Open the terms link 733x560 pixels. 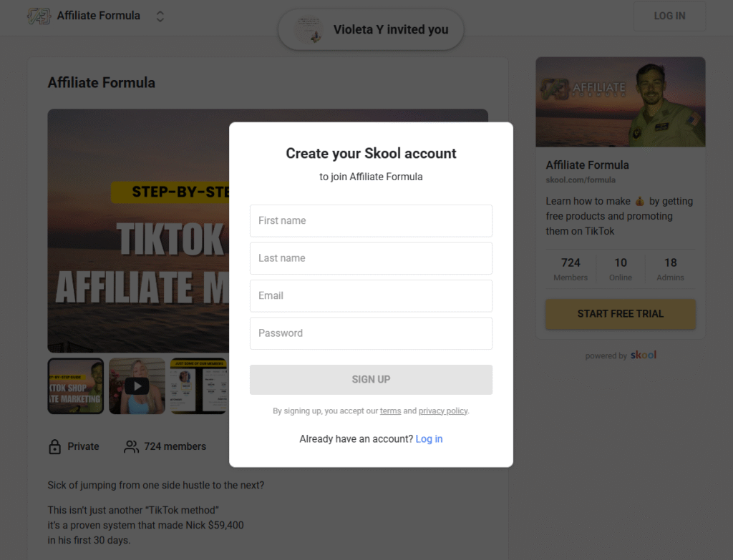click(390, 411)
